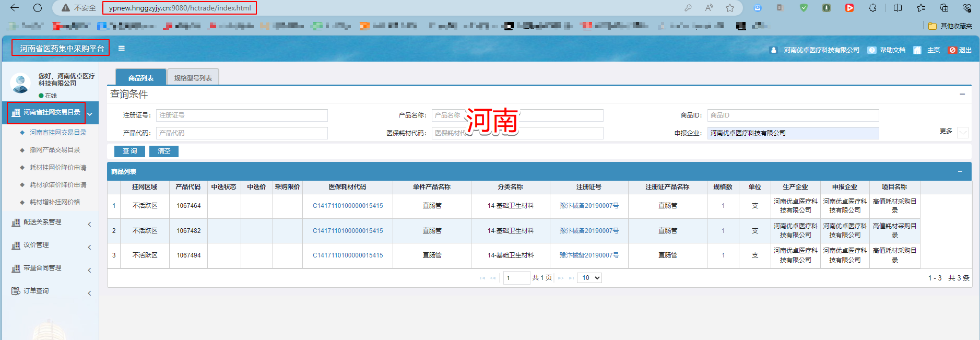Collapse the 查询条件 panel
Image resolution: width=980 pixels, height=340 pixels.
962,95
